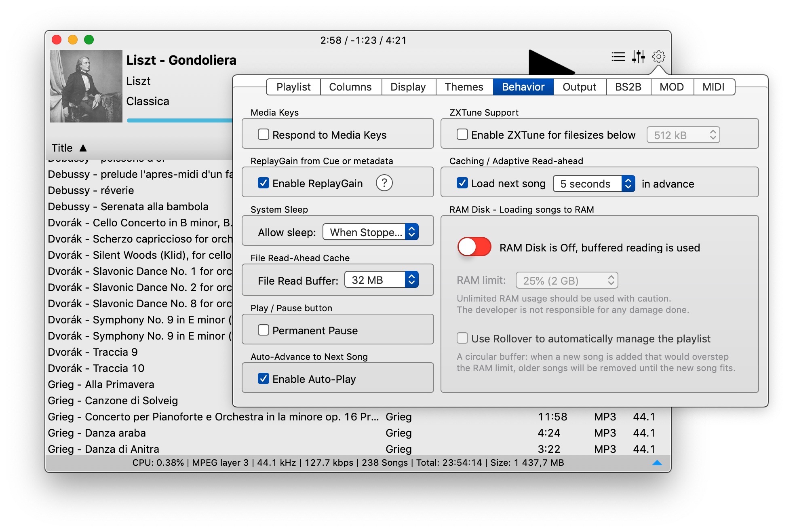Image resolution: width=797 pixels, height=532 pixels.
Task: Turn on the RAM Disk switch
Action: tap(474, 247)
